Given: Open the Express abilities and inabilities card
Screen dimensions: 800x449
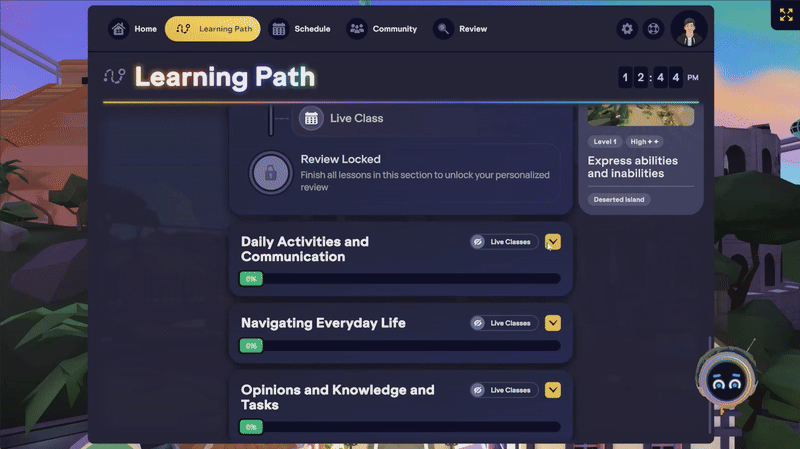Looking at the screenshot, I should [x=633, y=167].
